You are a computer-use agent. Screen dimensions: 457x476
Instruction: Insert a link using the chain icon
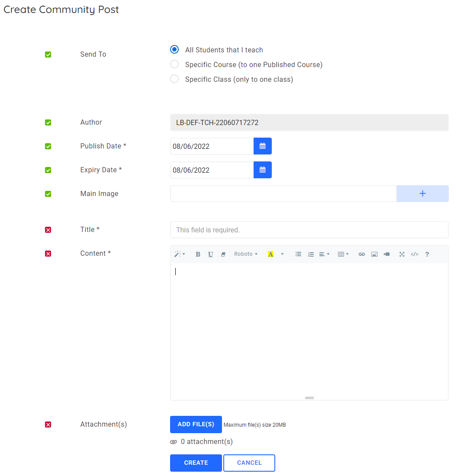tap(362, 254)
